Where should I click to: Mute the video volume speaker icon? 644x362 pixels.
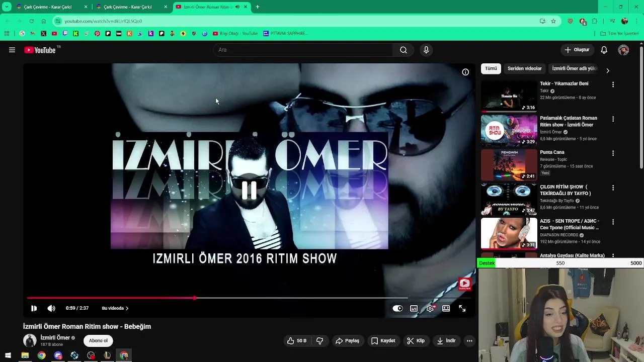51,308
